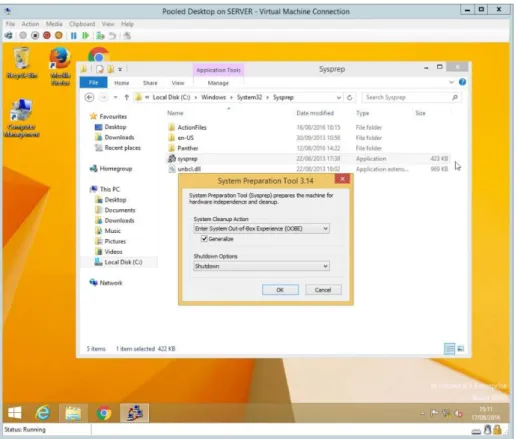This screenshot has height=439, width=518.
Task: Click System32 in the address path
Action: click(x=249, y=97)
